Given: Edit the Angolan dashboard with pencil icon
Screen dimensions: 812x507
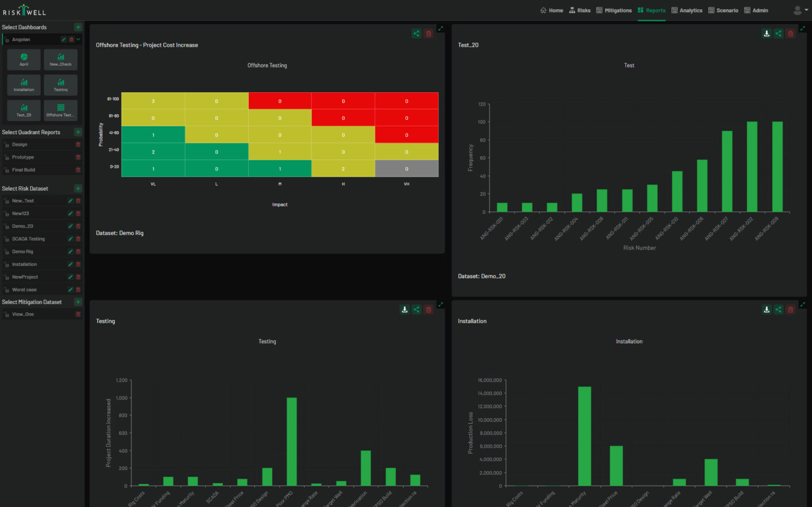Looking at the screenshot, I should [64, 40].
